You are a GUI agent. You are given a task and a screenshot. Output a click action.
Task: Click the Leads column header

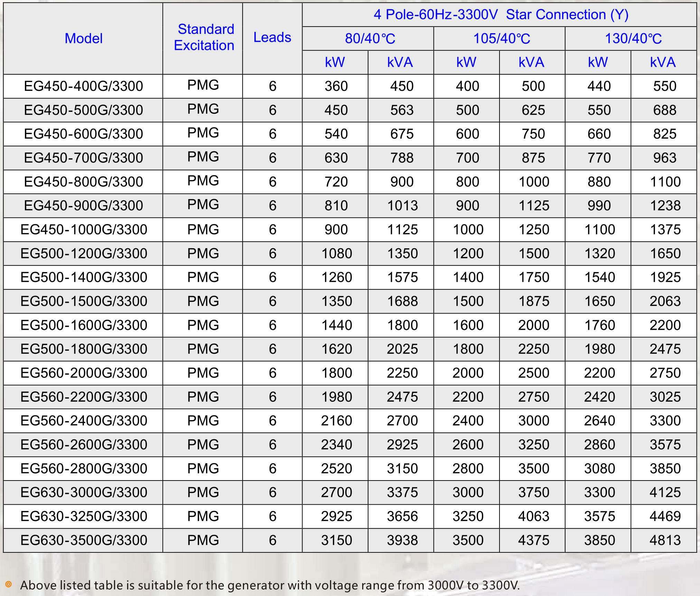point(272,37)
